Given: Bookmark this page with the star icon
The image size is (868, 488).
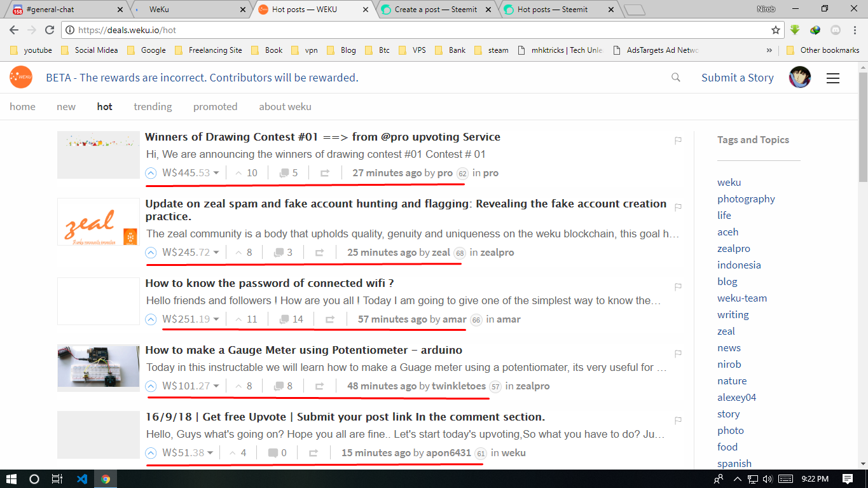Looking at the screenshot, I should (775, 30).
